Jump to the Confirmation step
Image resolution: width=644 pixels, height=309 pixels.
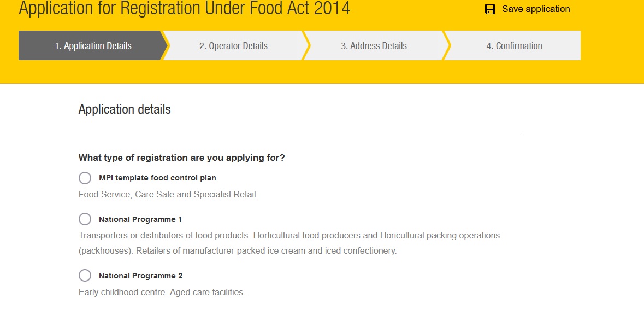514,46
